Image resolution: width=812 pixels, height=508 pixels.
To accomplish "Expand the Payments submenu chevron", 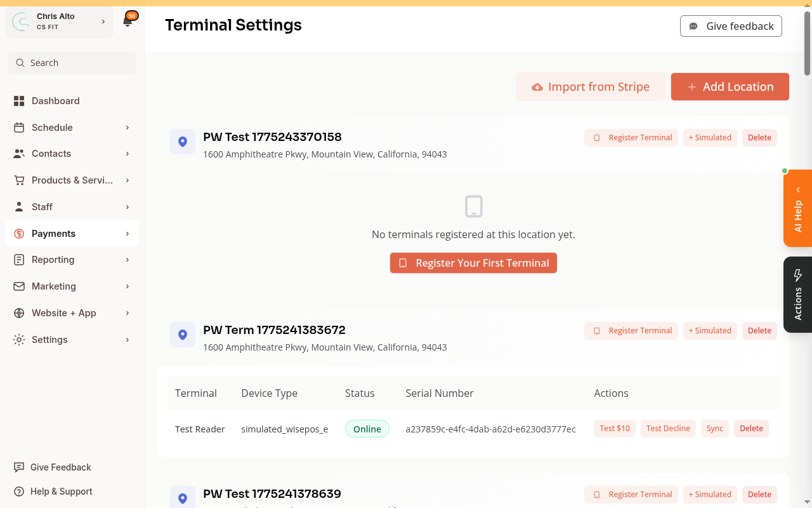I will tap(128, 234).
